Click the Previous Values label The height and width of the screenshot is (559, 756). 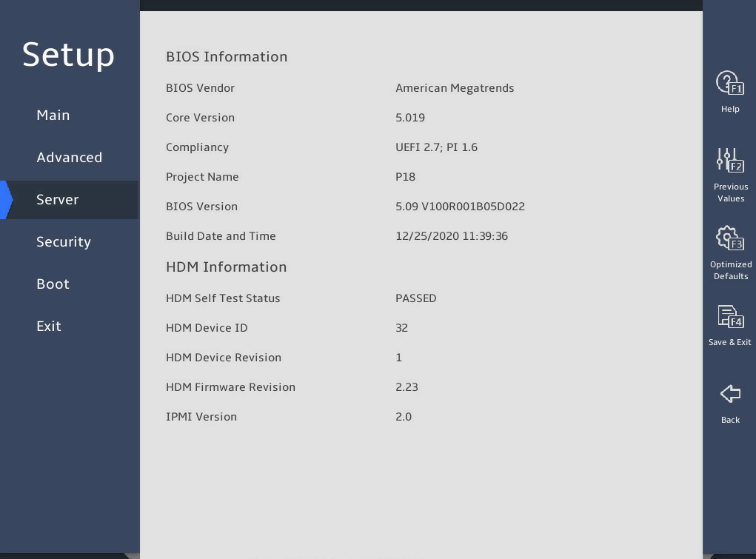tap(730, 193)
